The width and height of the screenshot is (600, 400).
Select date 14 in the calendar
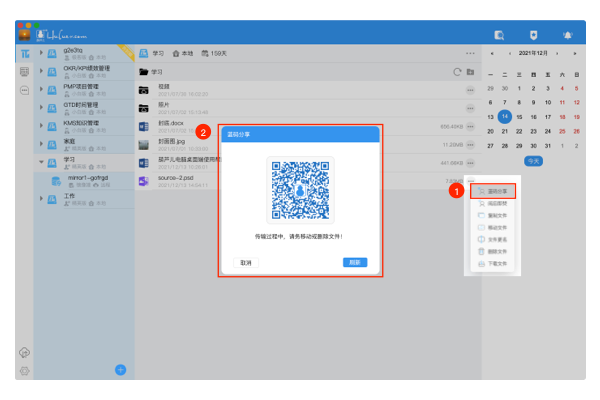tap(505, 116)
